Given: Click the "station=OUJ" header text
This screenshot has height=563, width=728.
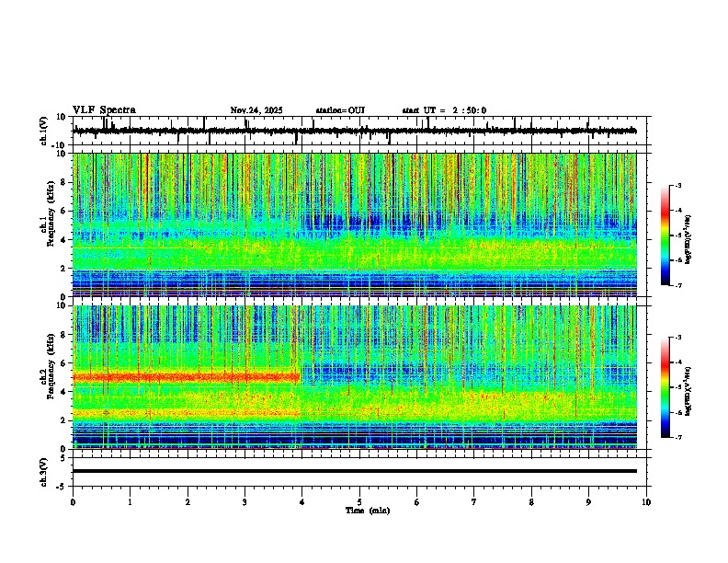Looking at the screenshot, I should 340,110.
